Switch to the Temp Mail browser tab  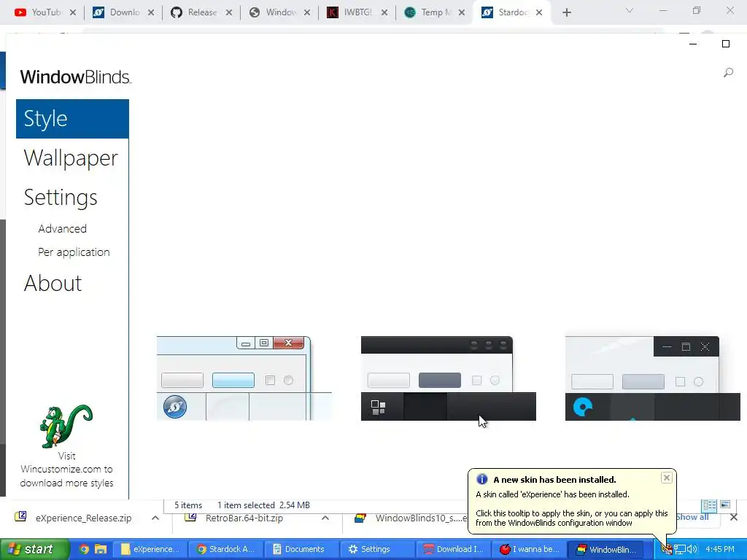click(436, 12)
